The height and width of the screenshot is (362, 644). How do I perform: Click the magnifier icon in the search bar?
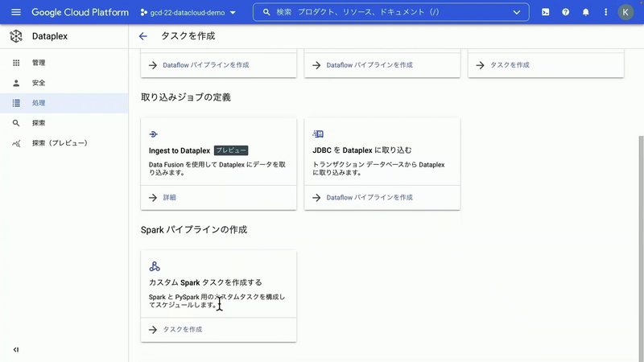point(266,12)
